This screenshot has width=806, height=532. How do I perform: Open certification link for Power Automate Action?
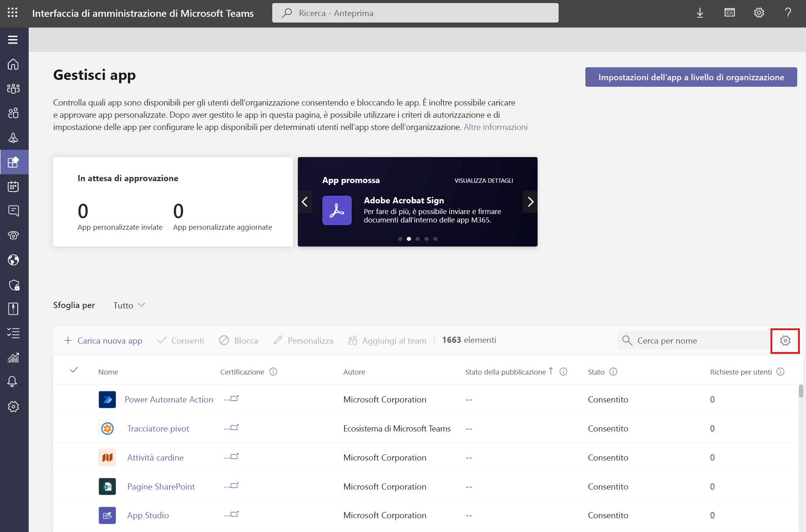pos(232,399)
